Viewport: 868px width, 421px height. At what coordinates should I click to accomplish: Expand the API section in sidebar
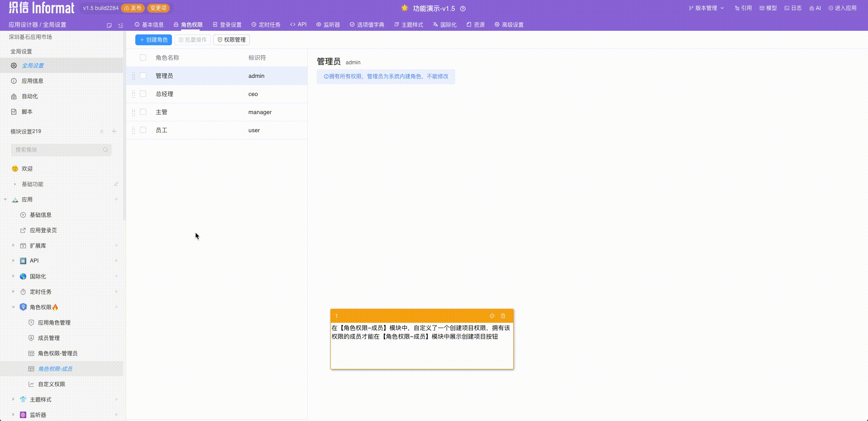(x=13, y=260)
